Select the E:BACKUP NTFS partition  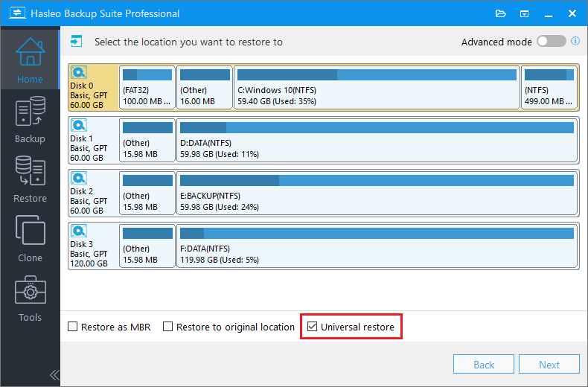coord(377,193)
